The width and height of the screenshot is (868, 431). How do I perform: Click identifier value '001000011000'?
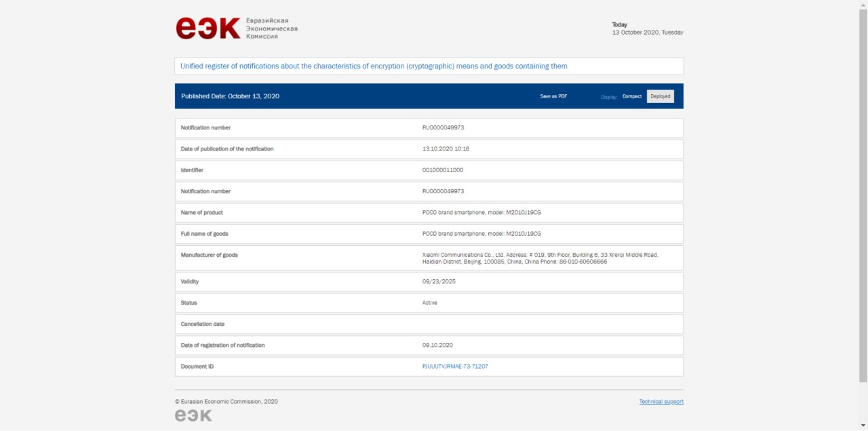[x=443, y=170]
